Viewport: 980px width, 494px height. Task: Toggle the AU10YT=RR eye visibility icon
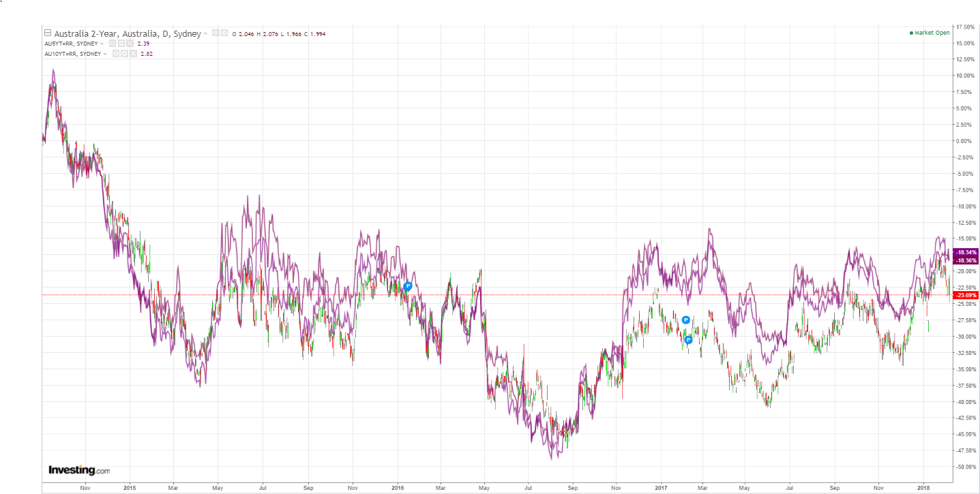click(x=117, y=53)
